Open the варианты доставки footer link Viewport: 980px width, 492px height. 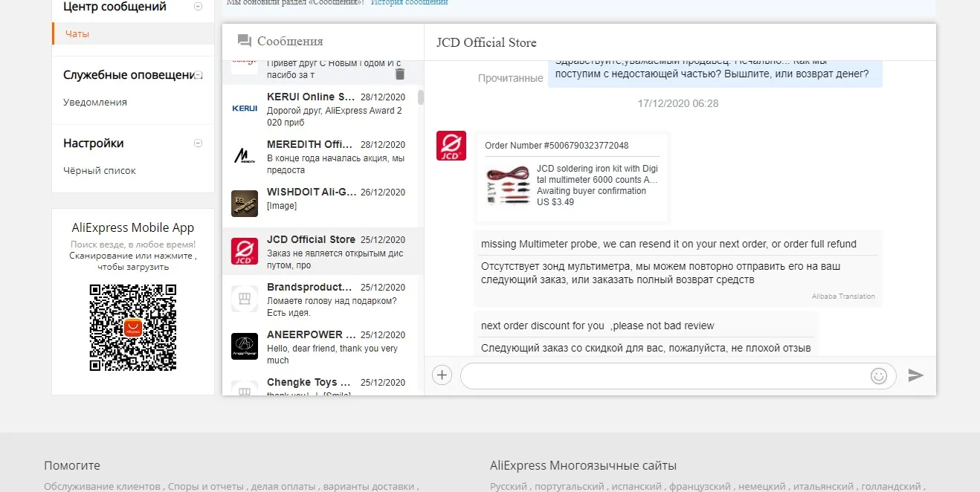[x=370, y=486]
